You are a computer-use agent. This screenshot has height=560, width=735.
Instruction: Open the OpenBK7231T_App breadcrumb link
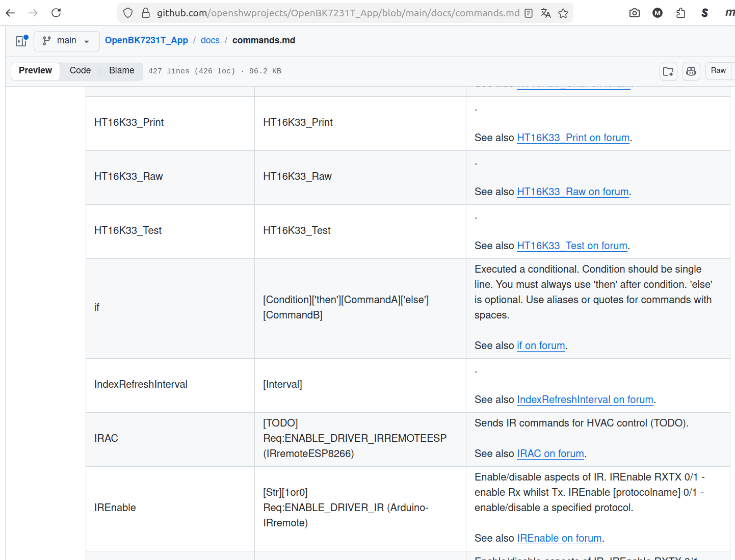click(x=146, y=40)
